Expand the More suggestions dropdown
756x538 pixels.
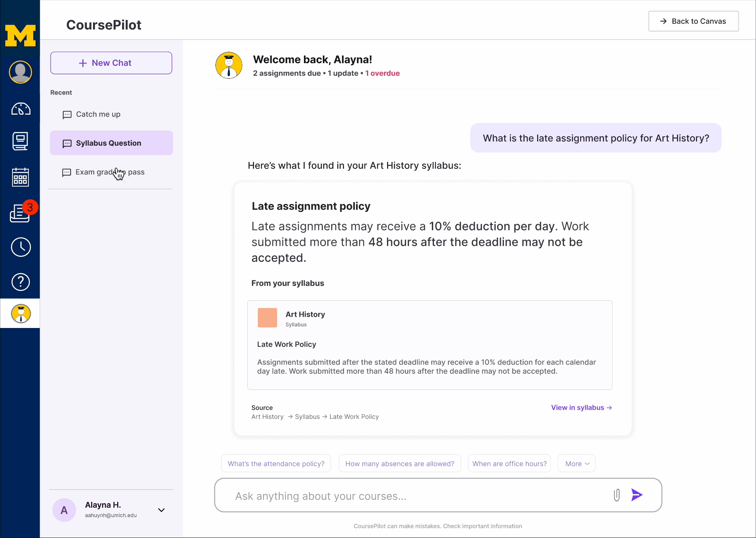click(x=576, y=463)
